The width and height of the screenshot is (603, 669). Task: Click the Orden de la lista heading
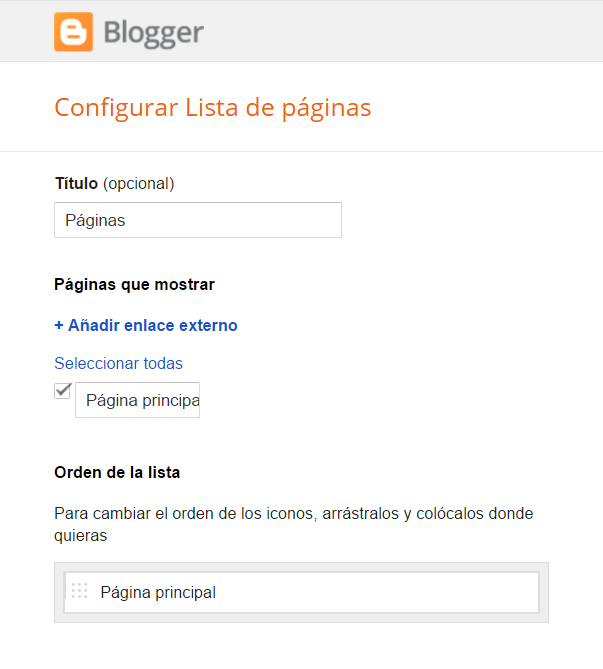tap(117, 472)
